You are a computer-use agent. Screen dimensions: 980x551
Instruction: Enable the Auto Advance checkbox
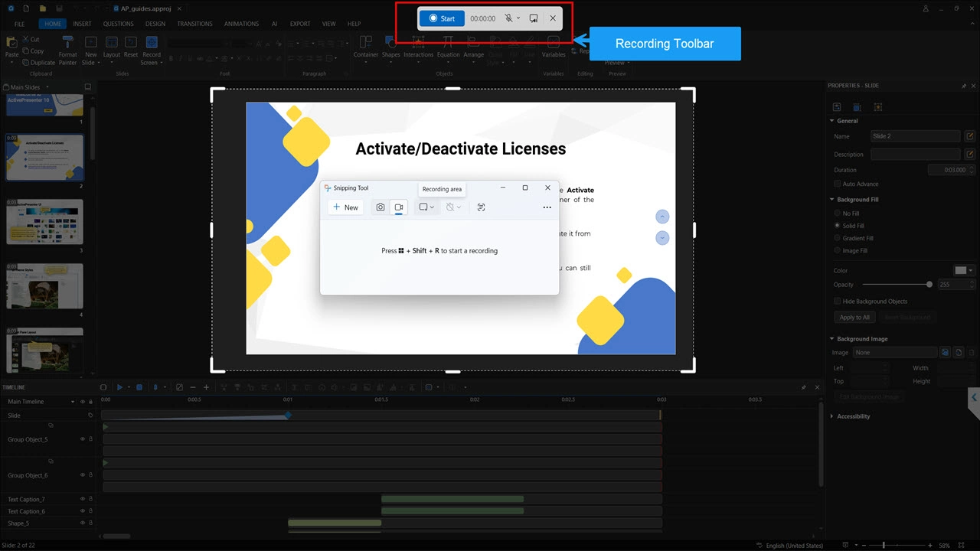click(x=838, y=184)
